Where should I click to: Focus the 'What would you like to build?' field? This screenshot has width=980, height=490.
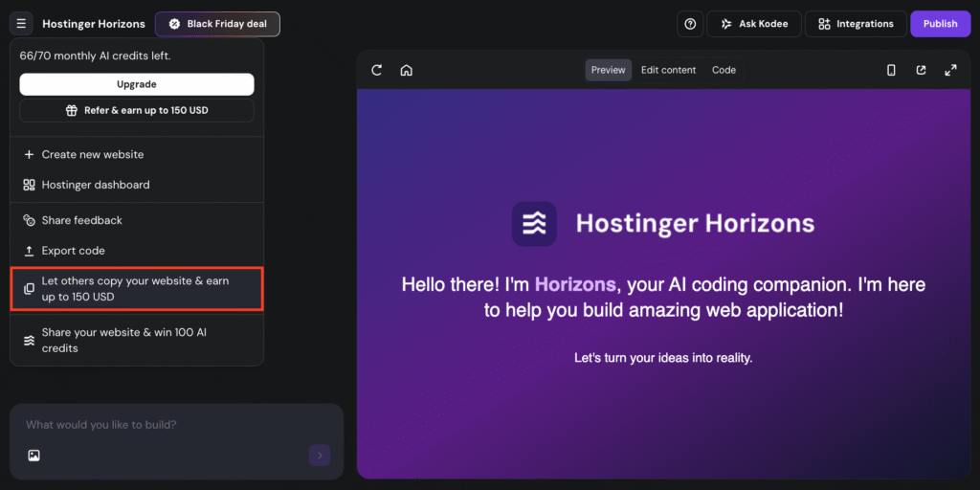coord(177,425)
